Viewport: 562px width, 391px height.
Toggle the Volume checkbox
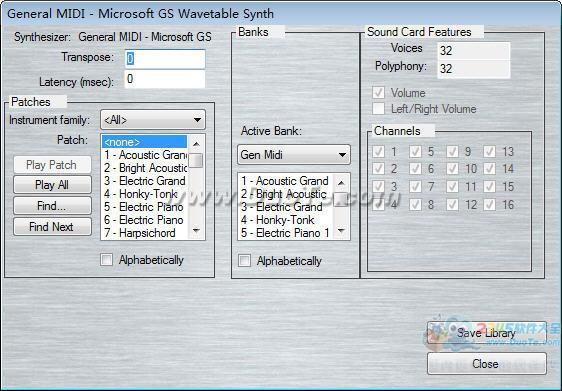click(378, 93)
